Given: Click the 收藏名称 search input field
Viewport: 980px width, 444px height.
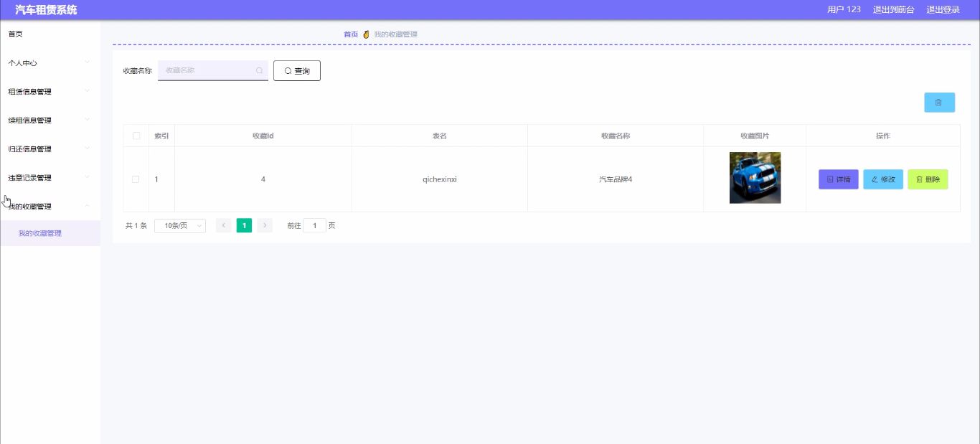Looking at the screenshot, I should point(212,70).
